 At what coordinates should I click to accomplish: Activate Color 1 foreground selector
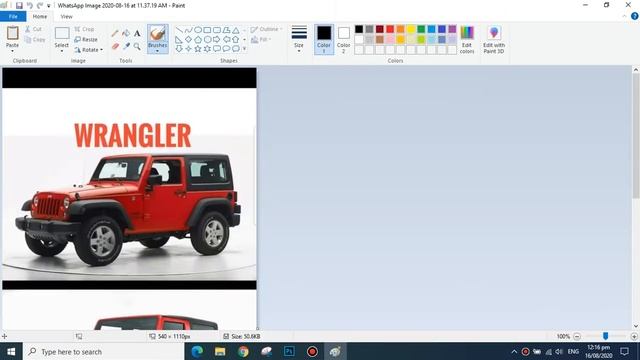tap(324, 39)
